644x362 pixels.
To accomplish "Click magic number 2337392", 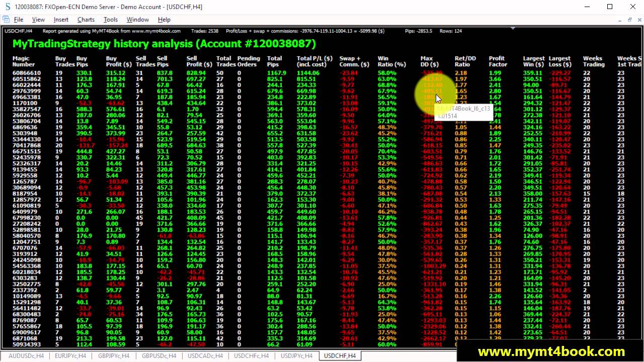I will pos(25,290).
